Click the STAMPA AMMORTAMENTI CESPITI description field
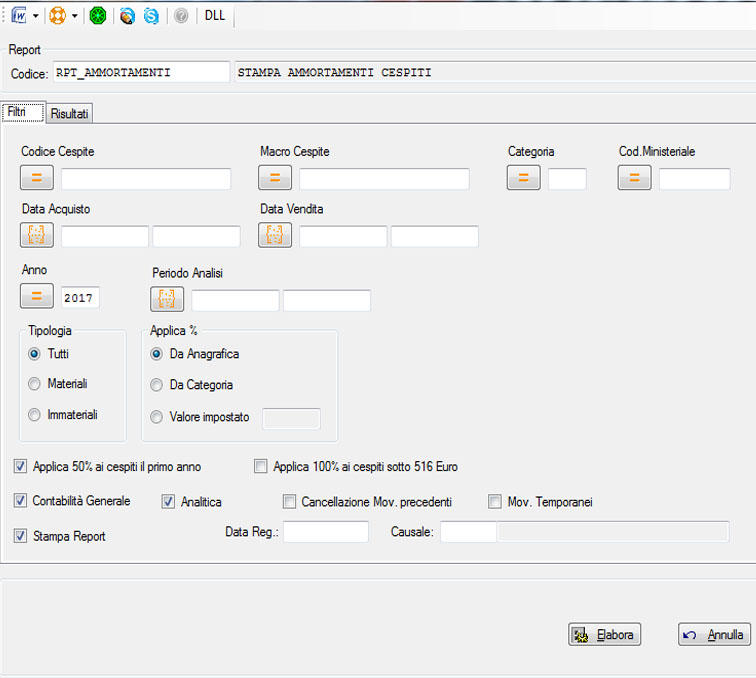The height and width of the screenshot is (678, 756). click(x=496, y=72)
